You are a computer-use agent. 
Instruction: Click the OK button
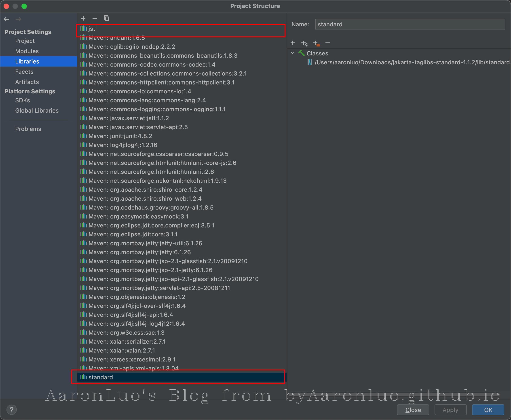[488, 409]
